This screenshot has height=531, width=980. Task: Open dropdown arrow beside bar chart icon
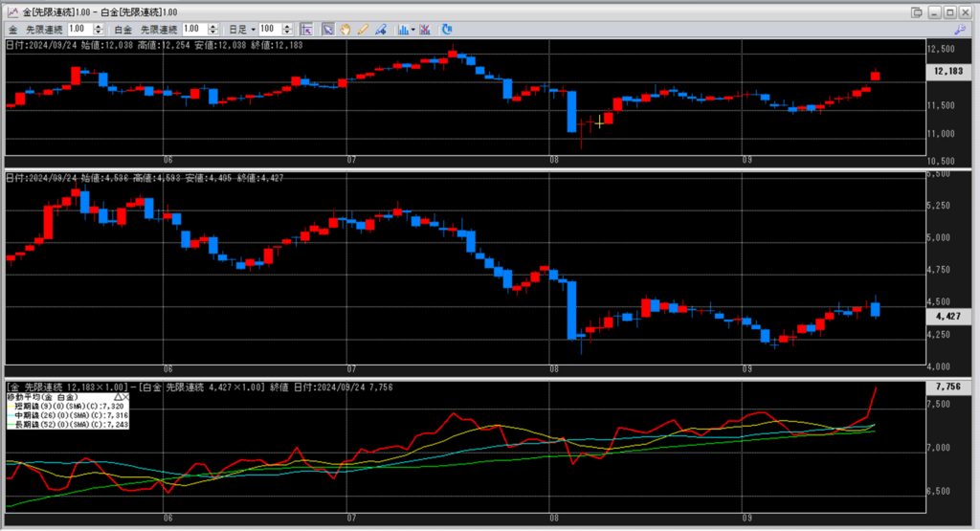(413, 30)
